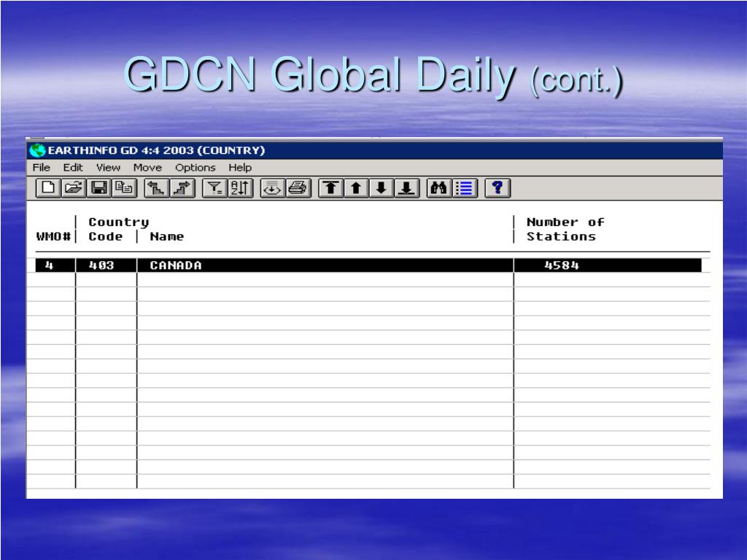Open the Options menu
Image resolution: width=747 pixels, height=560 pixels.
(x=196, y=168)
